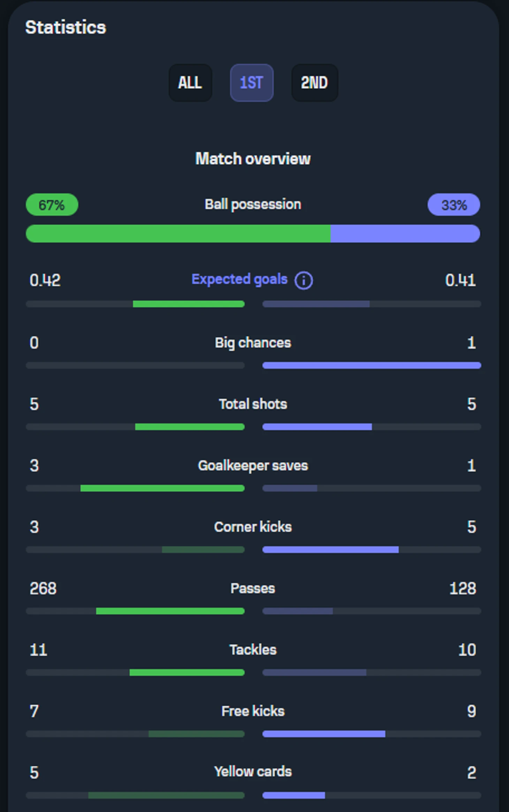This screenshot has height=812, width=509.
Task: Click the purple 33% possession badge
Action: (x=454, y=205)
